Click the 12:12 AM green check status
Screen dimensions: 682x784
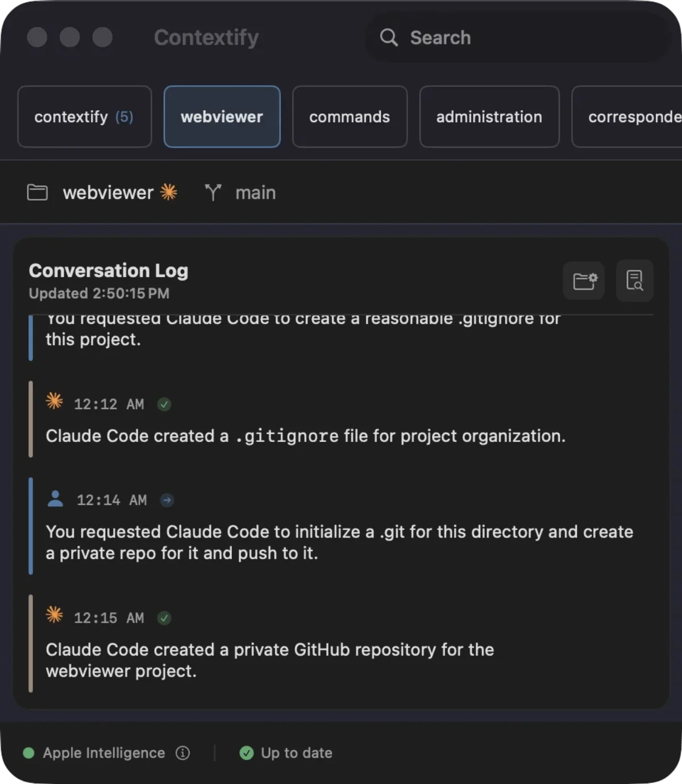(x=164, y=404)
